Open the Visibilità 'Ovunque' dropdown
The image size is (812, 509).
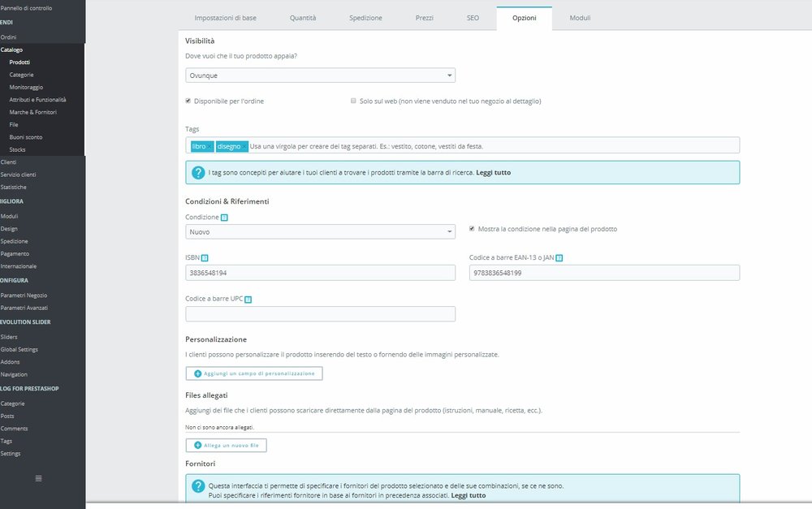point(320,75)
